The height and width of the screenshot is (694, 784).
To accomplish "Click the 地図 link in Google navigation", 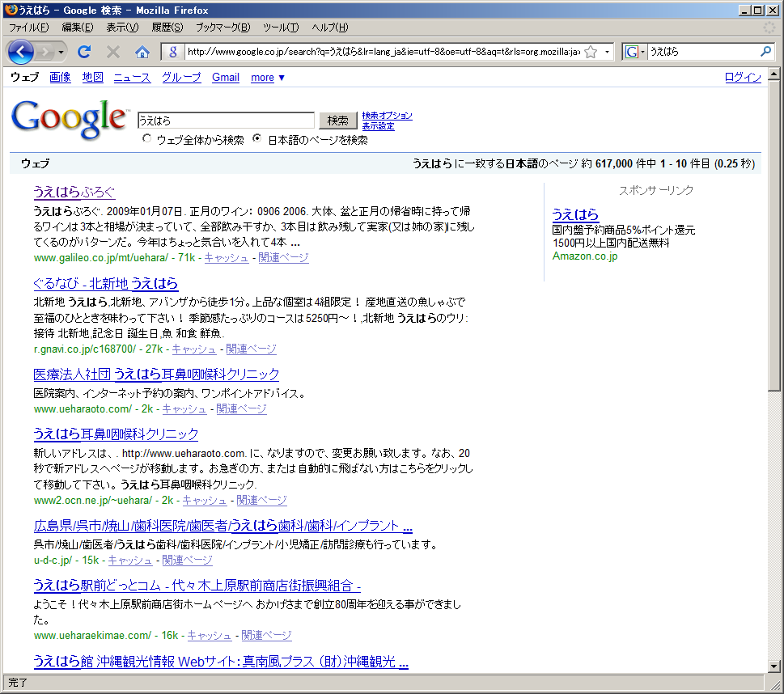I will tap(92, 77).
